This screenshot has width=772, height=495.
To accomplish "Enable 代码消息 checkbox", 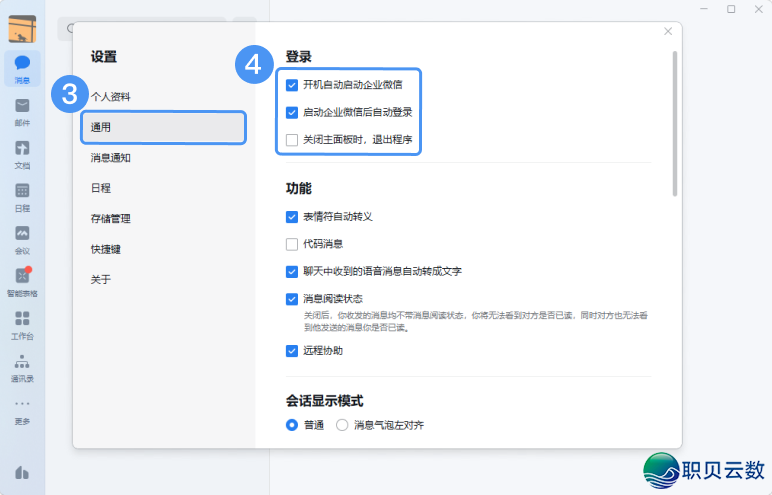I will tap(292, 244).
